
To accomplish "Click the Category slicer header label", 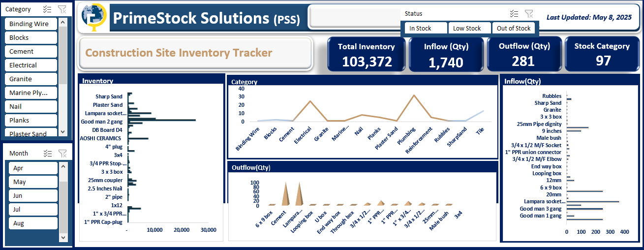I will [18, 9].
